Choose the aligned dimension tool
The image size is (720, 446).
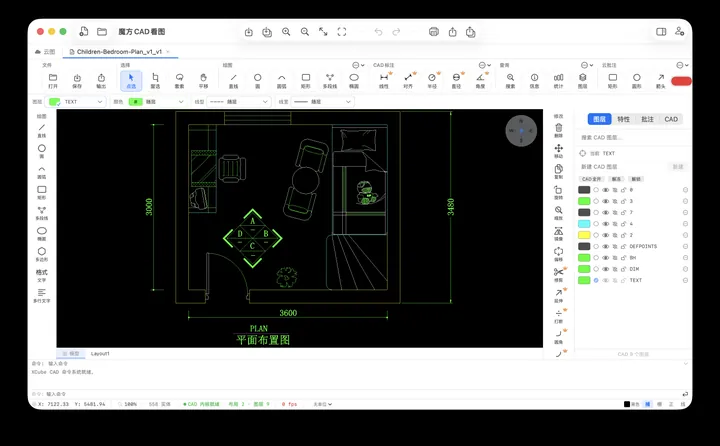(408, 81)
